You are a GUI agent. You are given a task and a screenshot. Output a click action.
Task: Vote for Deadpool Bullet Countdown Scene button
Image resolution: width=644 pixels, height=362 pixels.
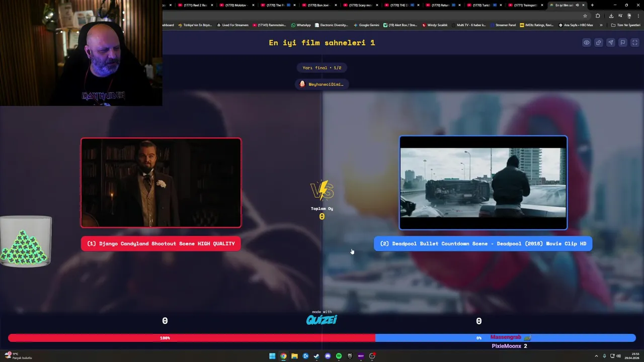483,244
